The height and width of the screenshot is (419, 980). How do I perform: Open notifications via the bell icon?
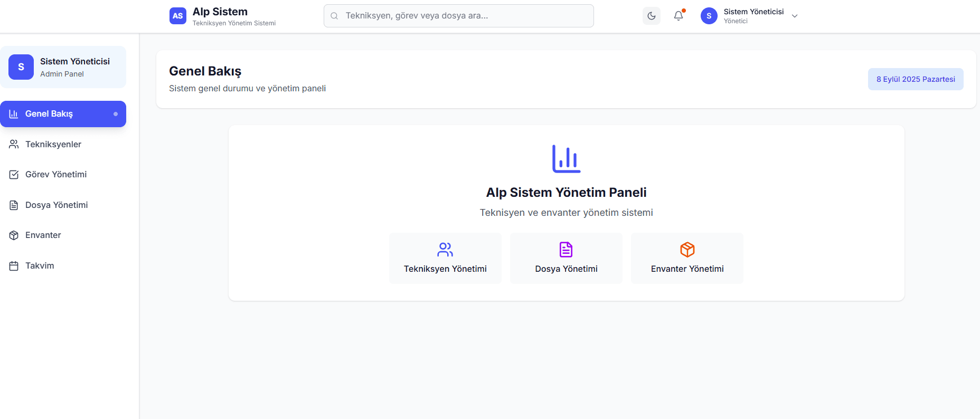(679, 16)
